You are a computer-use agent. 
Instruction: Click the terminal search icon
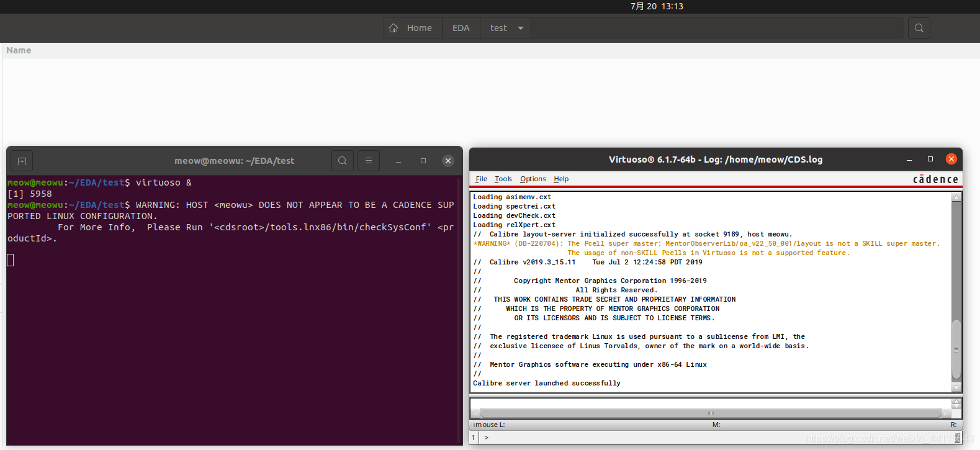[x=343, y=161]
